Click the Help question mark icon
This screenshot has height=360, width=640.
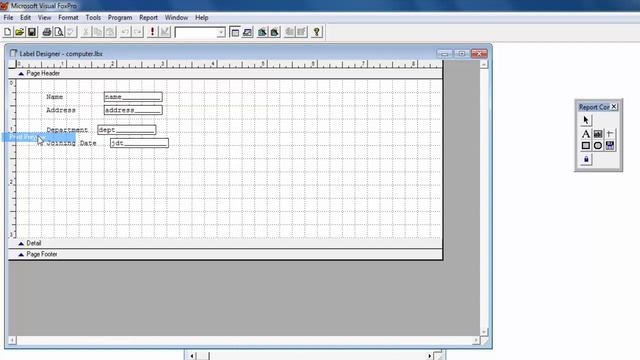coord(316,32)
